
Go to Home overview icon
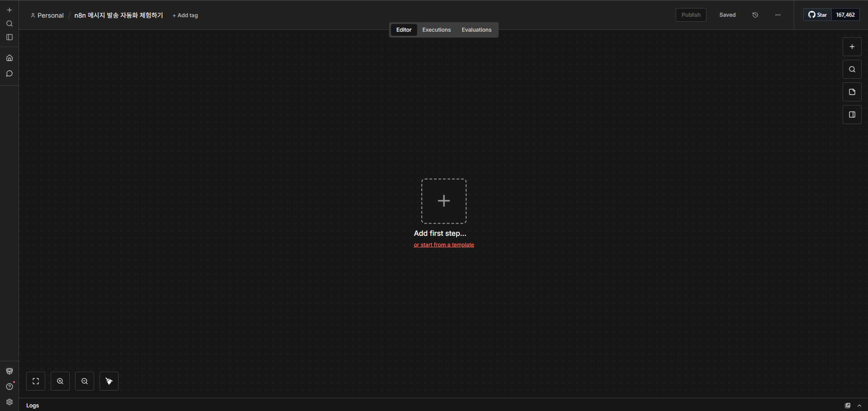click(10, 58)
